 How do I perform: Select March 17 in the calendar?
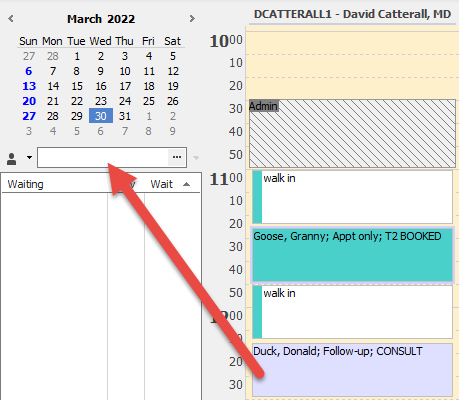click(x=125, y=86)
